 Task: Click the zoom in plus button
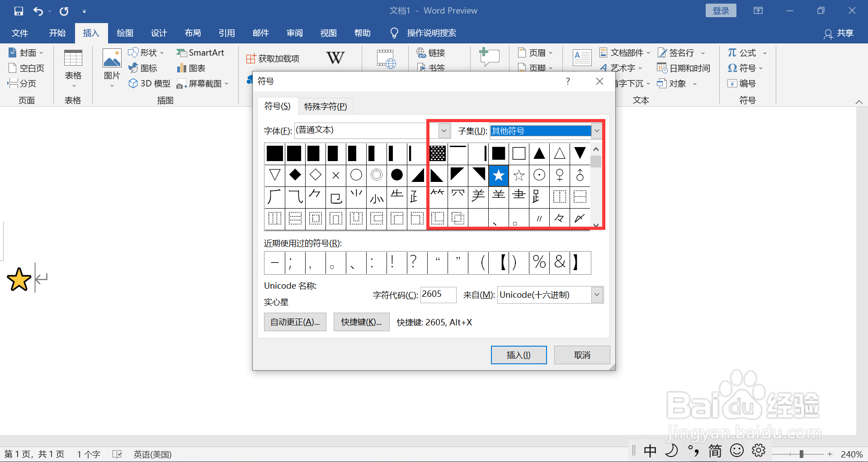[830, 454]
